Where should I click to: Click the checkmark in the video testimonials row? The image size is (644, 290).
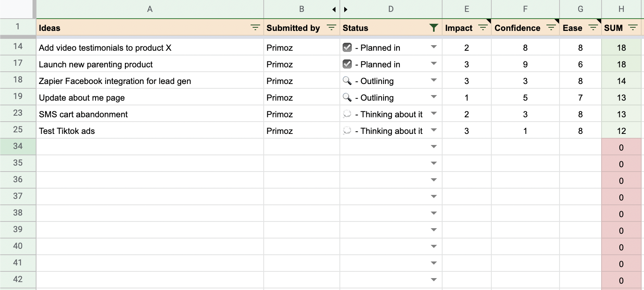[347, 48]
